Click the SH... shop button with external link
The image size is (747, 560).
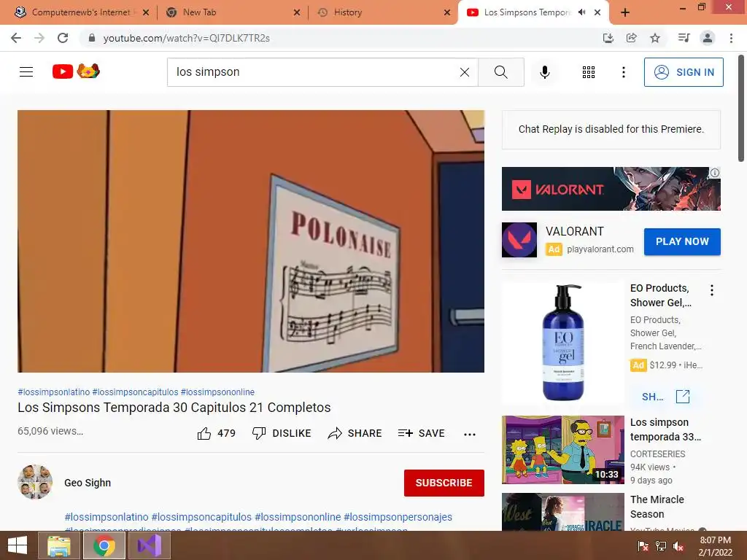(665, 397)
